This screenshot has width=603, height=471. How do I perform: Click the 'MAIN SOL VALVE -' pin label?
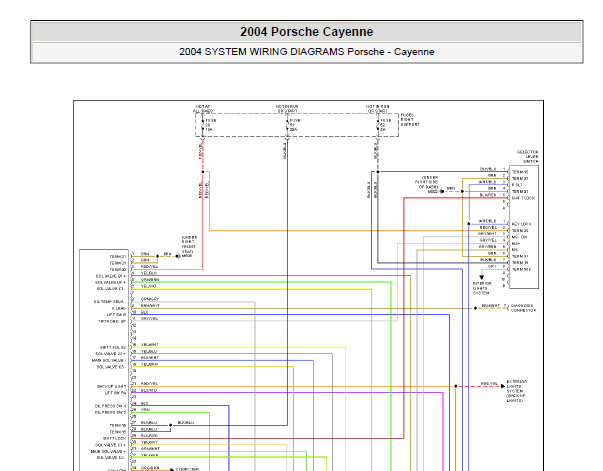109,361
